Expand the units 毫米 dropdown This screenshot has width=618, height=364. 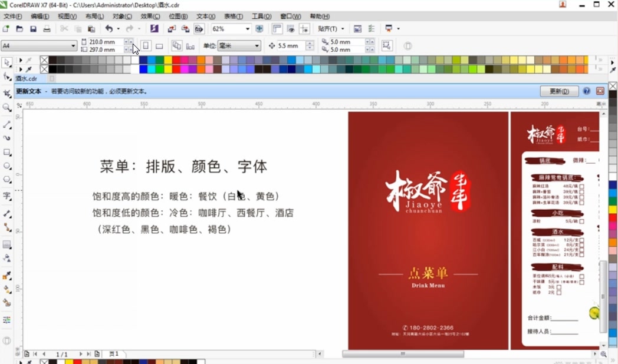[x=257, y=45]
